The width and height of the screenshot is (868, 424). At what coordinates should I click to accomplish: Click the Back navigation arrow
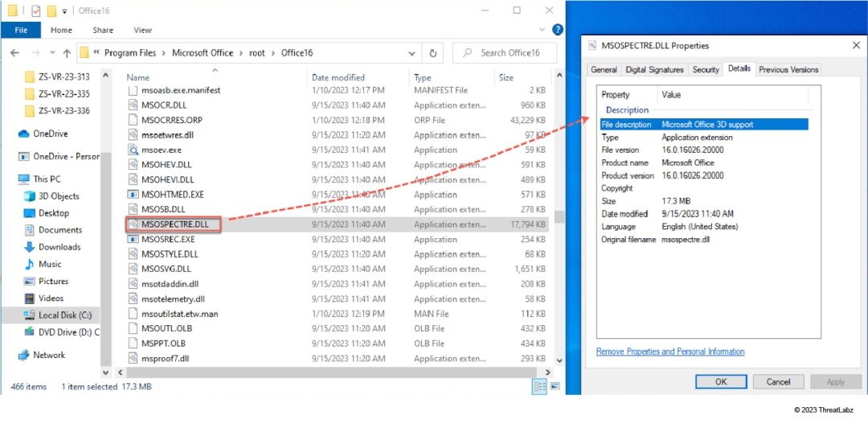[x=14, y=53]
